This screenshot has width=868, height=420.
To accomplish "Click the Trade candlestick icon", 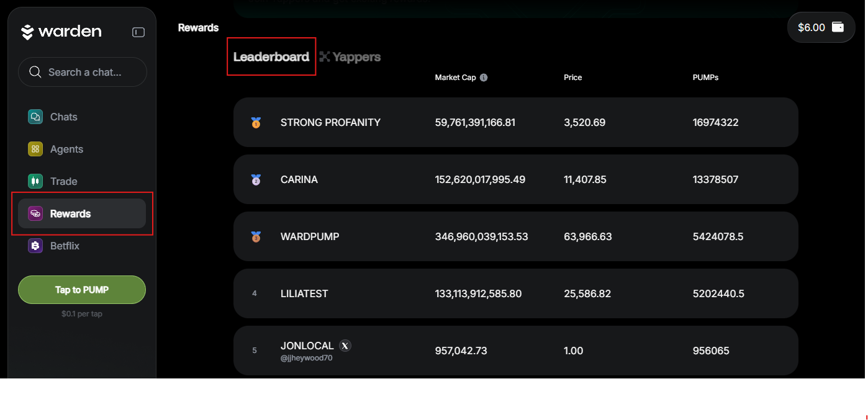I will pyautogui.click(x=35, y=181).
